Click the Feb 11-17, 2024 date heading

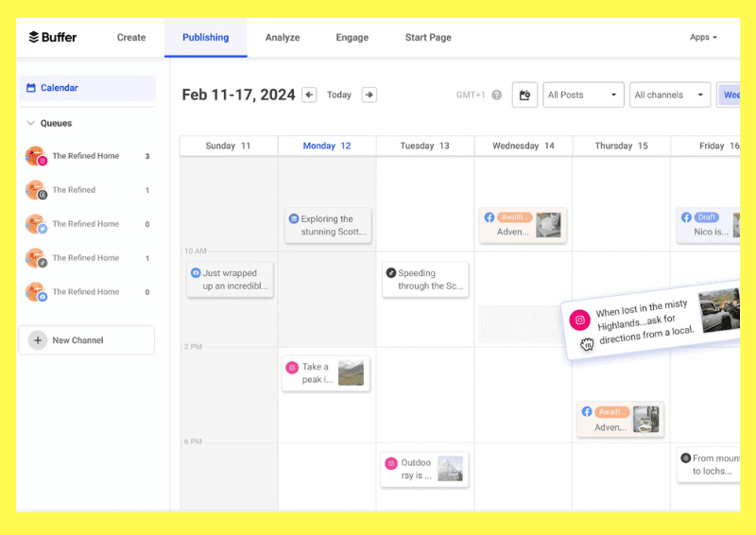238,95
